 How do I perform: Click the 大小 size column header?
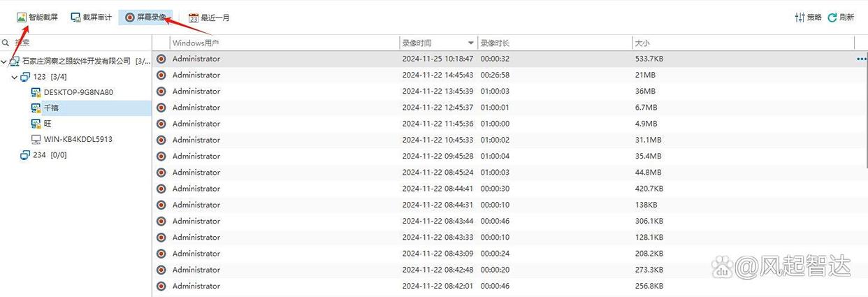pos(642,43)
